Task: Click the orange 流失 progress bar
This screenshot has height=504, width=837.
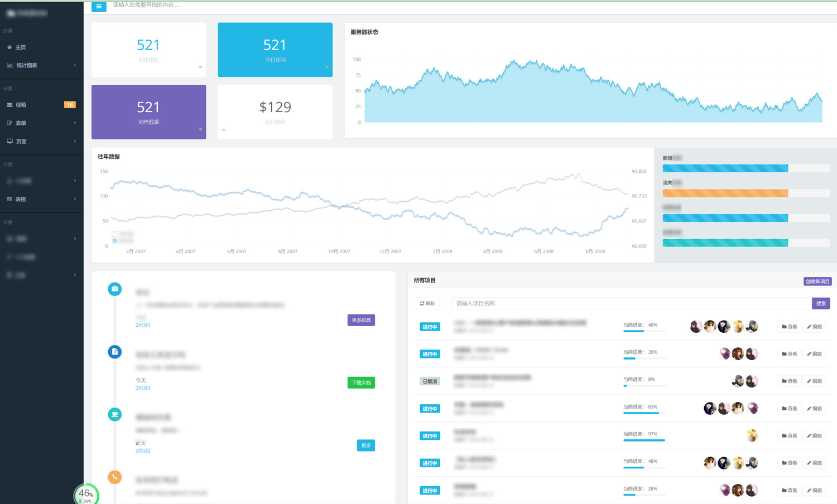Action: click(725, 193)
